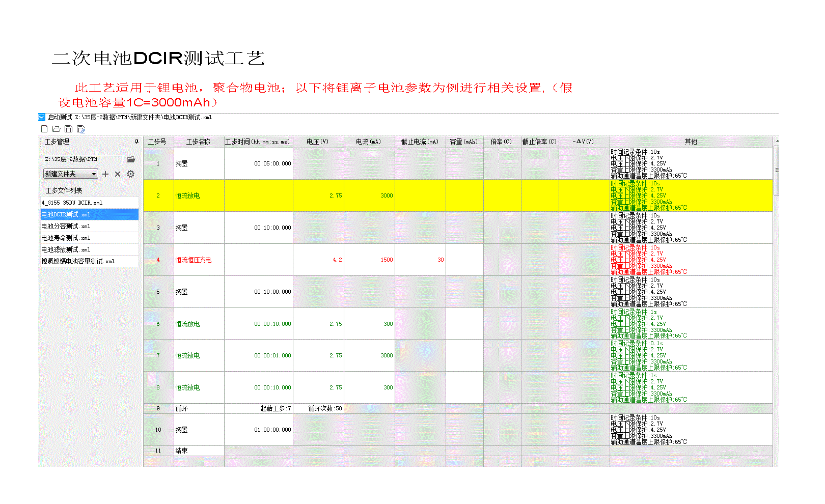Click the 循环次数:50 cell
This screenshot has width=825, height=504.
tap(318, 408)
